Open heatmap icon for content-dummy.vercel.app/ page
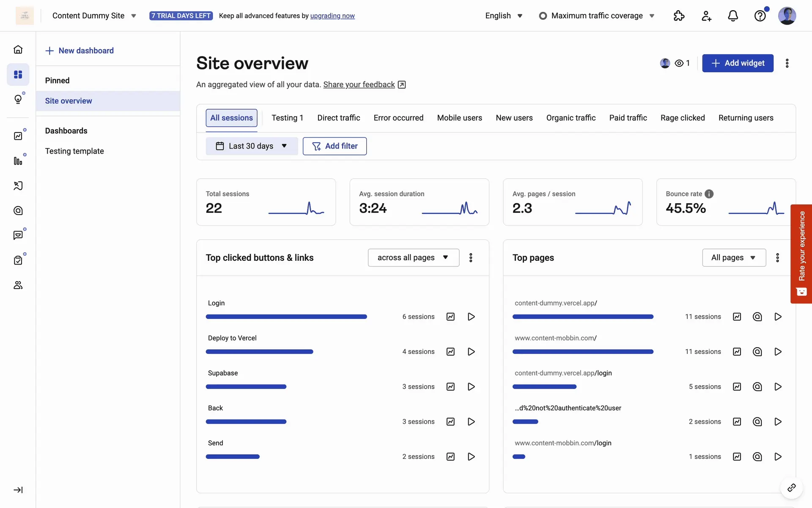 pos(757,317)
